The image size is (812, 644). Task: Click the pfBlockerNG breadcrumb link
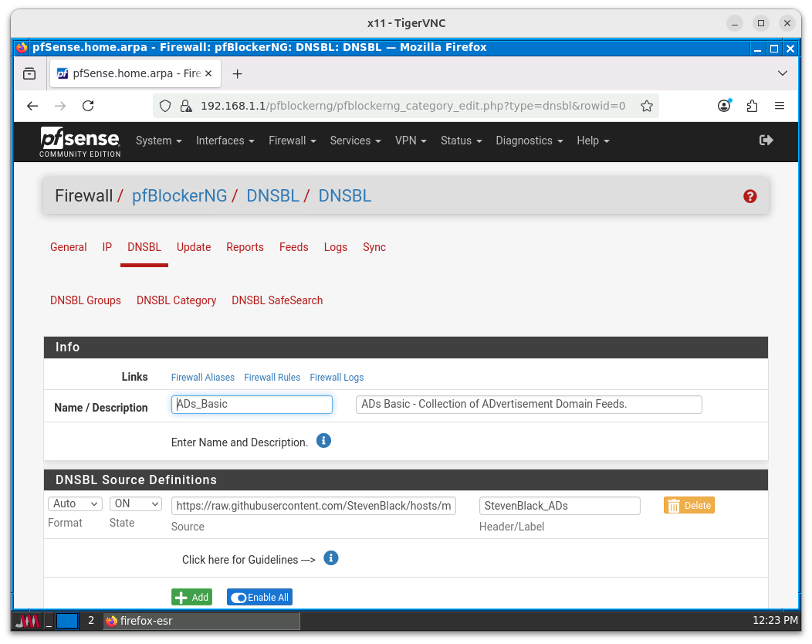pos(179,196)
